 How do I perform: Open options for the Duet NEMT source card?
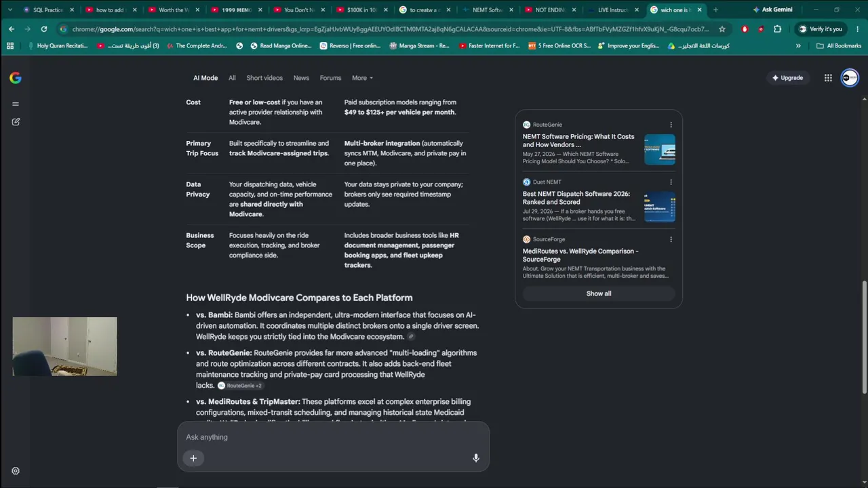671,182
